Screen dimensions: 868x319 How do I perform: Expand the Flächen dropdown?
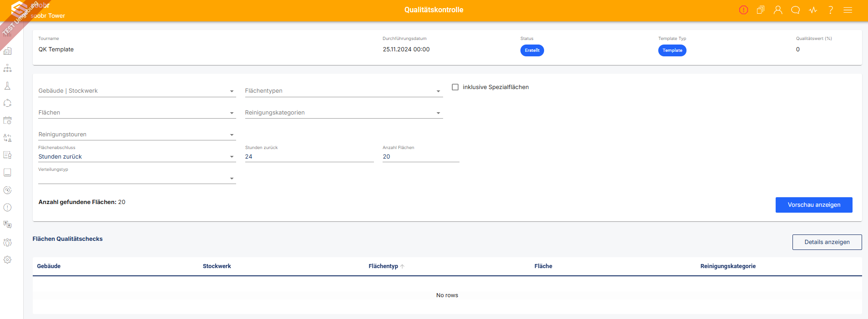point(137,113)
